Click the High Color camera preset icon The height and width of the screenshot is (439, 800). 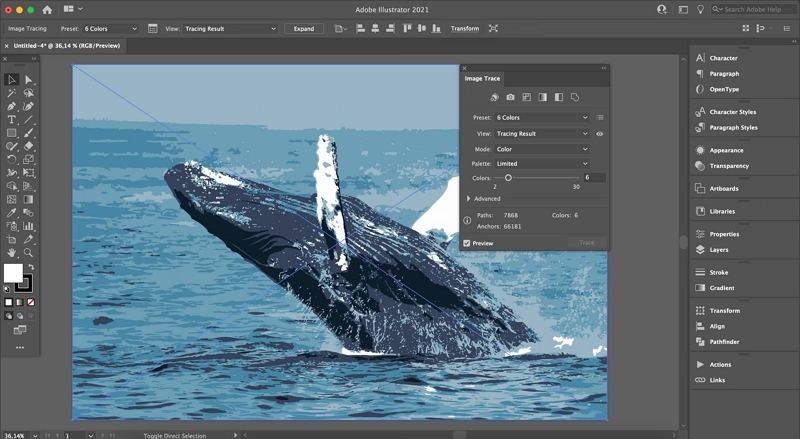click(510, 97)
